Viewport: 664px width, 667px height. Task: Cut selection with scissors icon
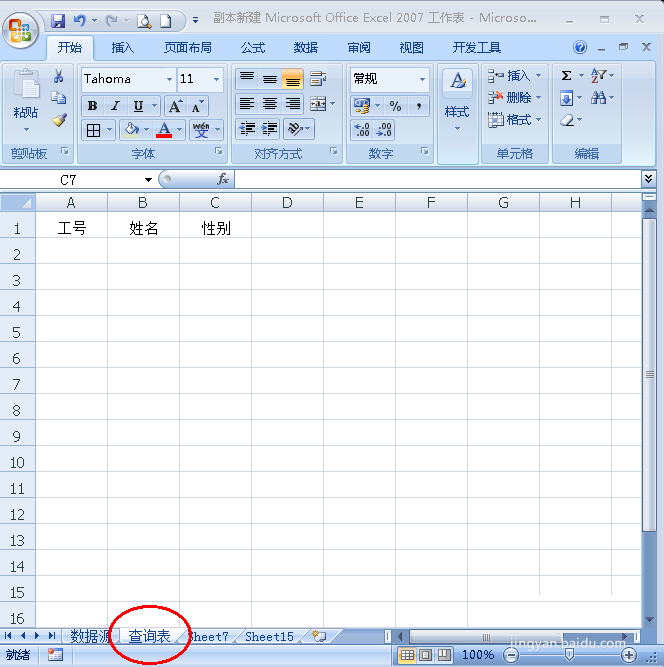[58, 76]
